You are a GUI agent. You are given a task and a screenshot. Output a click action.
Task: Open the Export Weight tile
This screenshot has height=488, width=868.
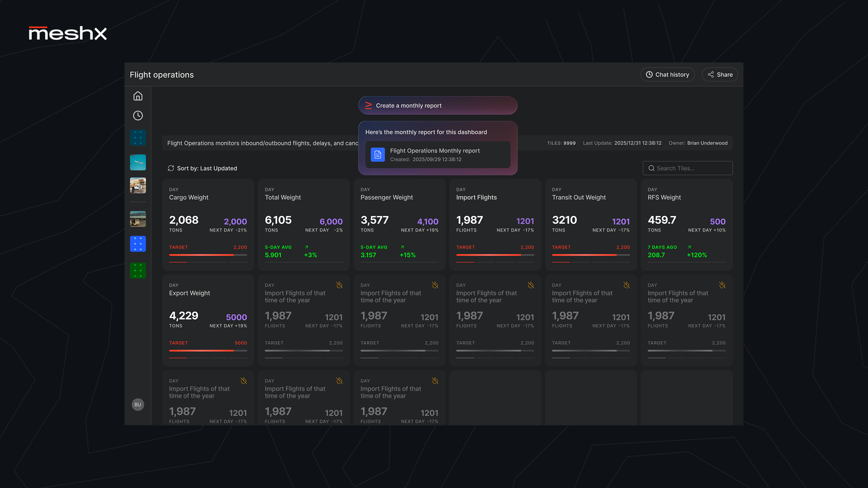[208, 321]
